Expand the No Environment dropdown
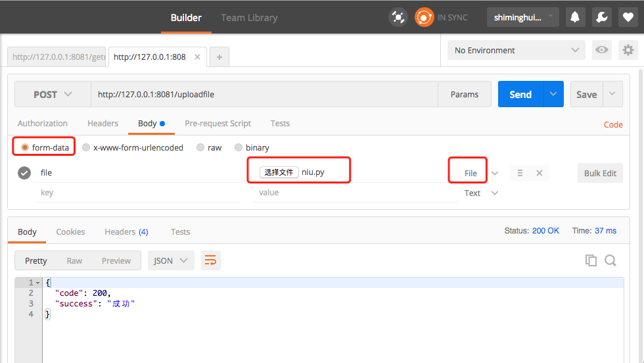The width and height of the screenshot is (644, 363). [517, 50]
